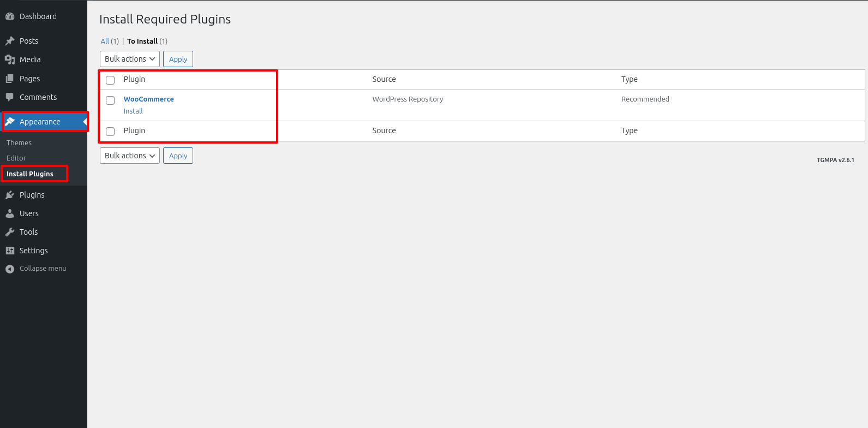Image resolution: width=868 pixels, height=428 pixels.
Task: Filter by the All (1) link
Action: [110, 41]
